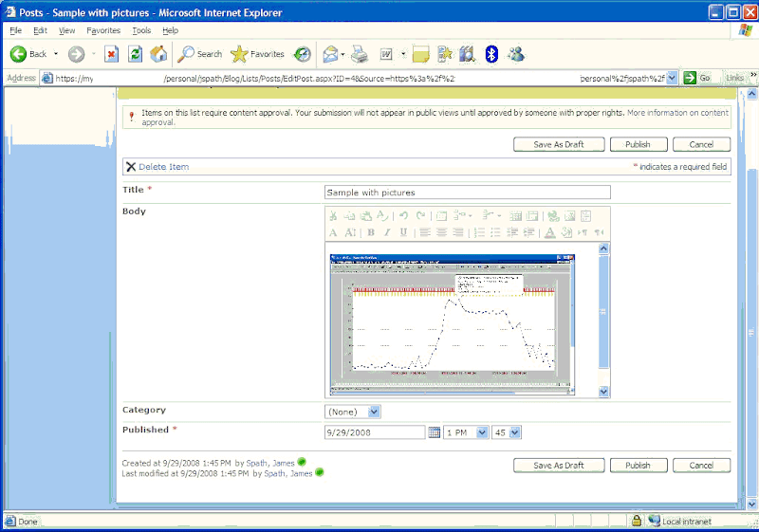Click the Print icon in browser toolbar

pos(359,54)
